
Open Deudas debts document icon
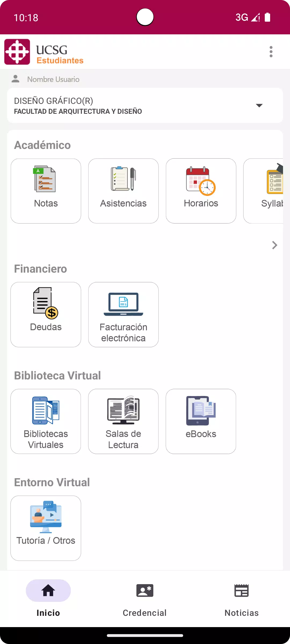click(46, 303)
